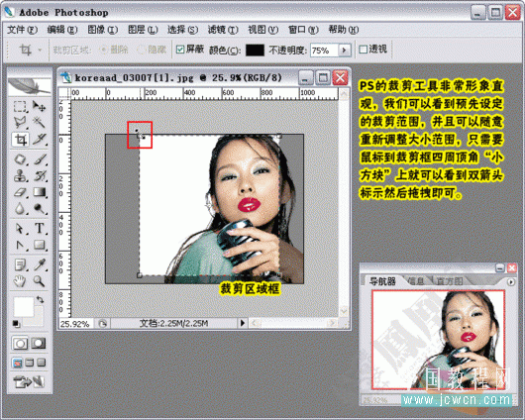
Task: Enable the 透视 perspective checkbox
Action: click(x=363, y=50)
